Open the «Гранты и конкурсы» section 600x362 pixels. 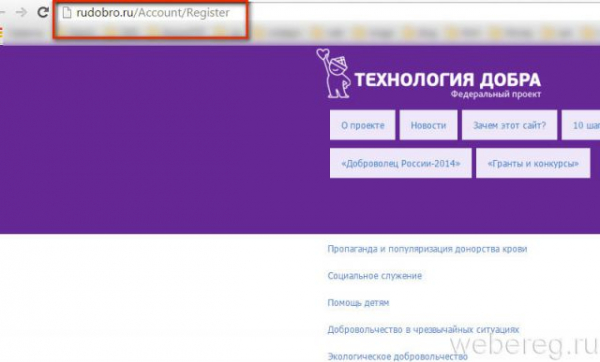(533, 163)
